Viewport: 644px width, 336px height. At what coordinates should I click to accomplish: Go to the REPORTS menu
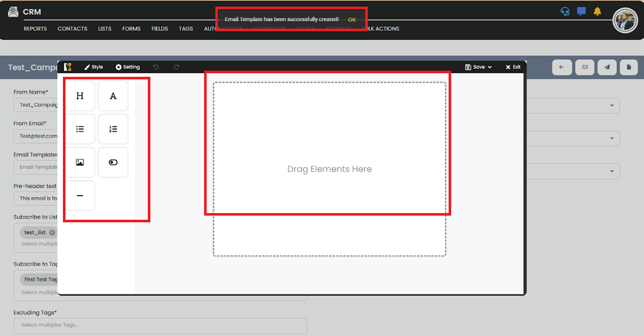point(35,29)
